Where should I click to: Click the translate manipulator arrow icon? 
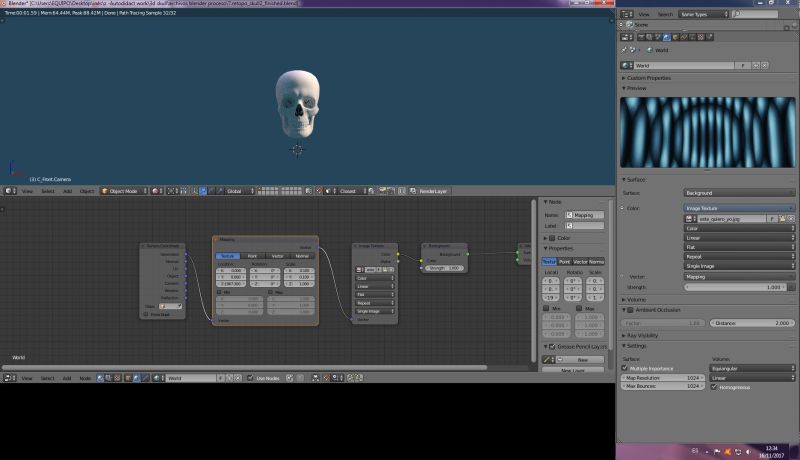point(203,191)
